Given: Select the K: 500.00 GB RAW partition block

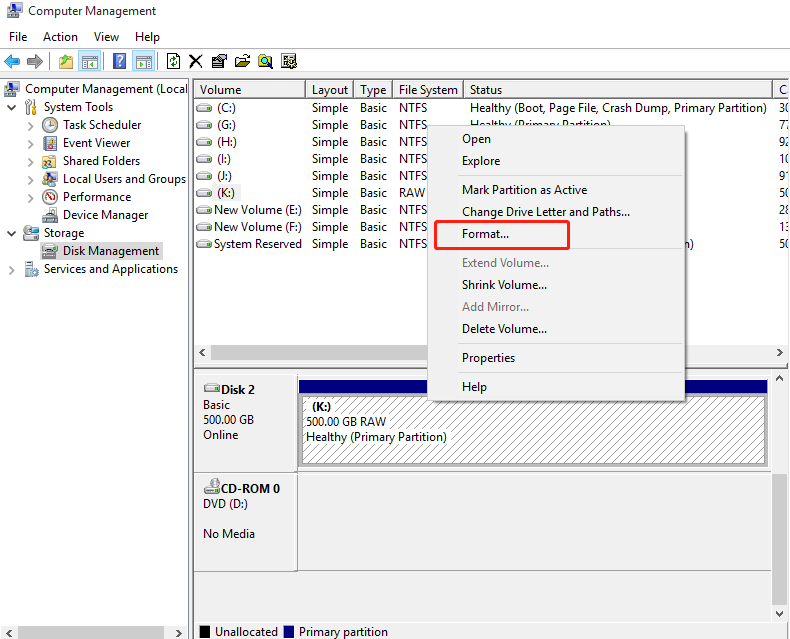Looking at the screenshot, I should pyautogui.click(x=532, y=430).
